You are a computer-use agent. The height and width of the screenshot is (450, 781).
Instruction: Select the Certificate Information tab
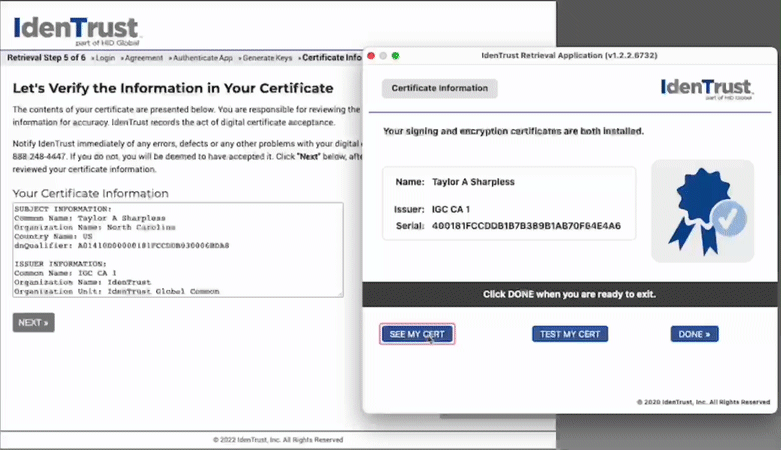click(x=439, y=88)
